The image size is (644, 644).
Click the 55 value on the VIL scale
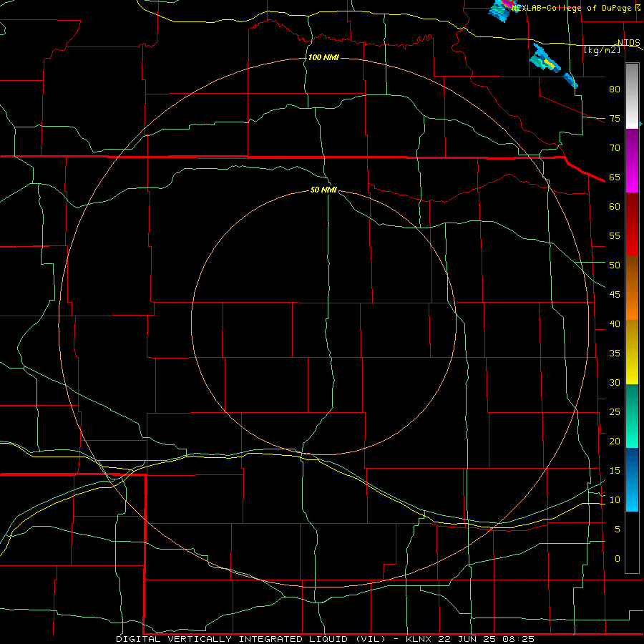coord(615,235)
